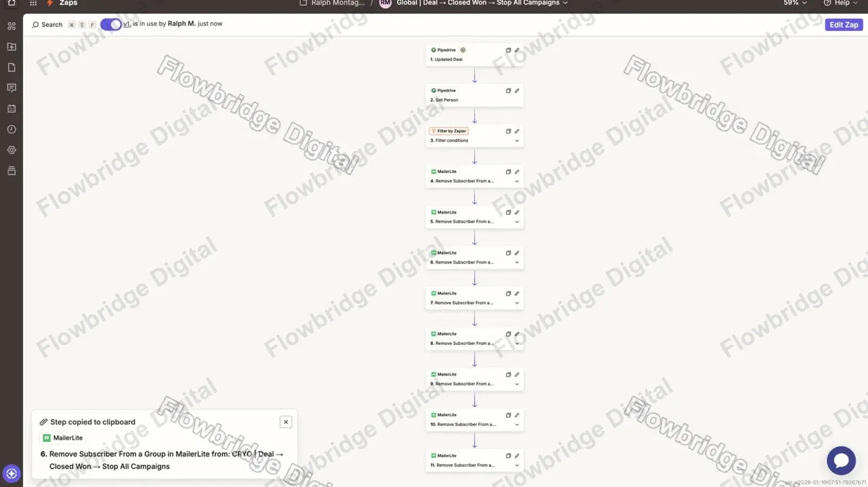Open the comments icon in left sidebar
868x487 pixels.
point(11,88)
